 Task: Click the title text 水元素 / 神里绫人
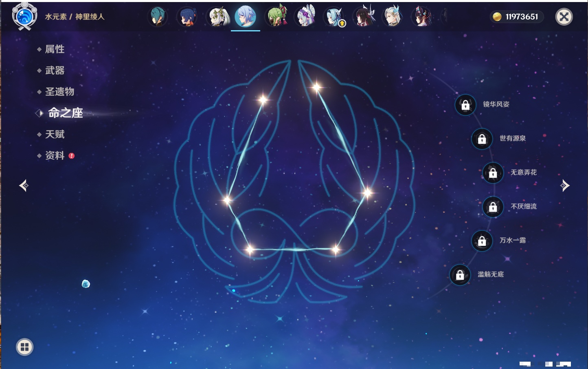pyautogui.click(x=75, y=17)
